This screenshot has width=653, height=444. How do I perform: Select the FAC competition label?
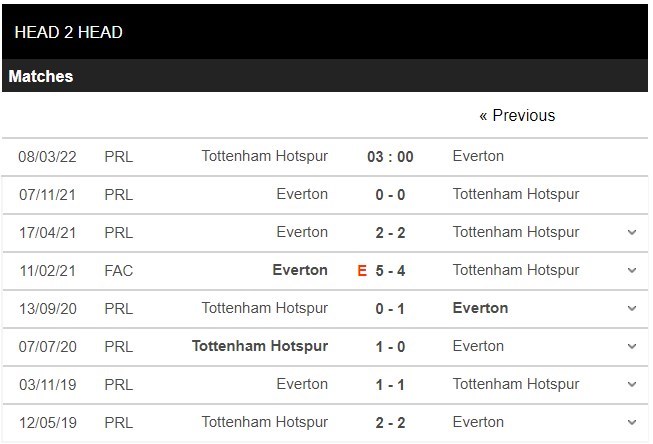point(118,270)
